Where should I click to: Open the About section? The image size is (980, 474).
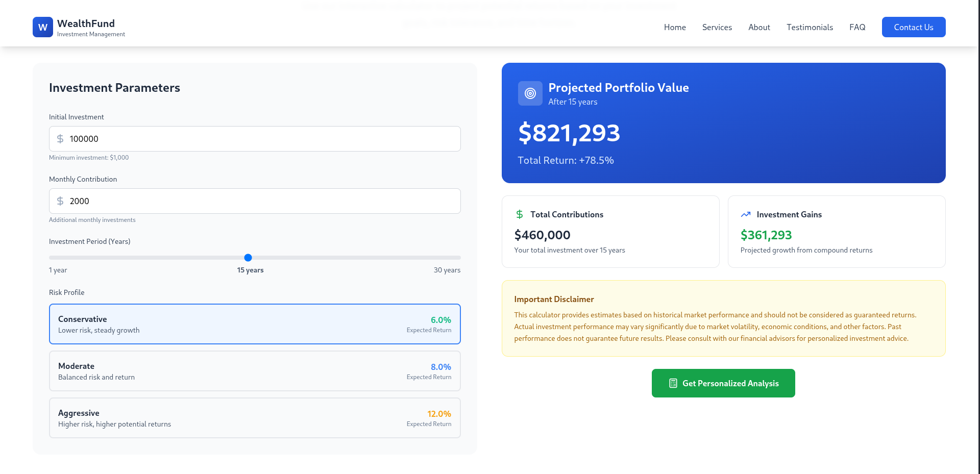pyautogui.click(x=759, y=27)
